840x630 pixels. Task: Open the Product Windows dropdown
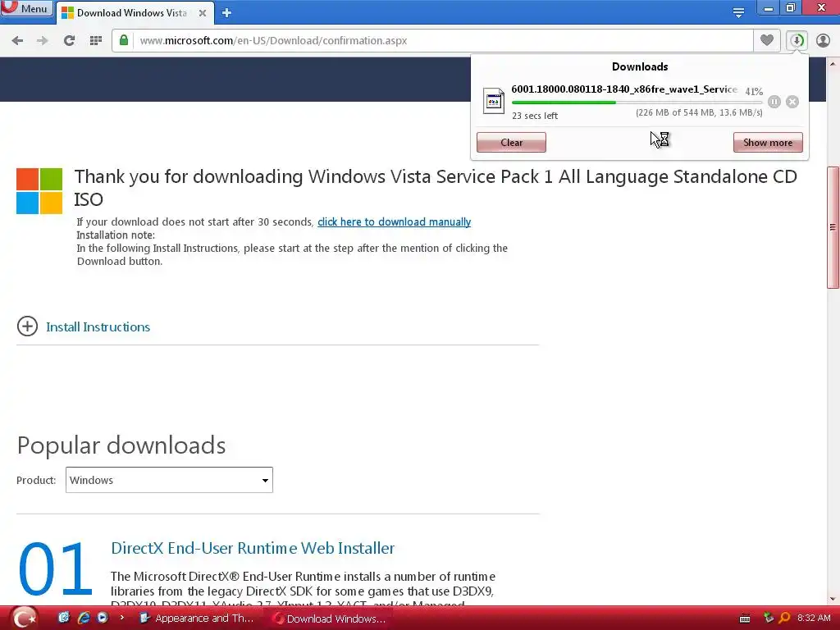coord(169,480)
